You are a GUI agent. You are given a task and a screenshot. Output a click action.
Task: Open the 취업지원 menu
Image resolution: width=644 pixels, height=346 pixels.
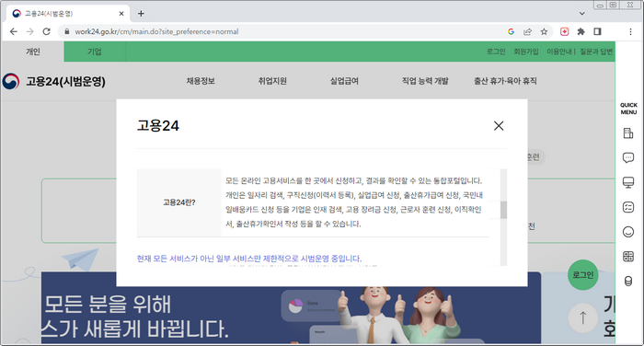[x=272, y=81]
